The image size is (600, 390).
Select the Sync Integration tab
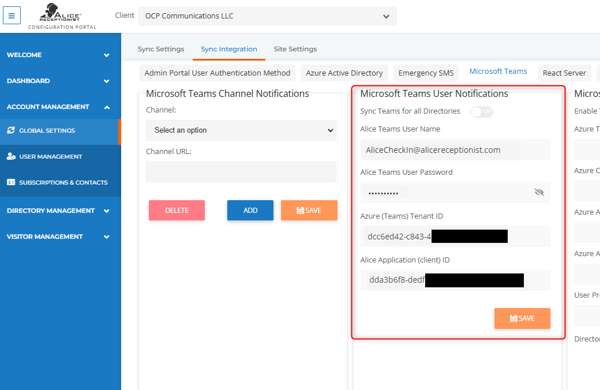[229, 49]
